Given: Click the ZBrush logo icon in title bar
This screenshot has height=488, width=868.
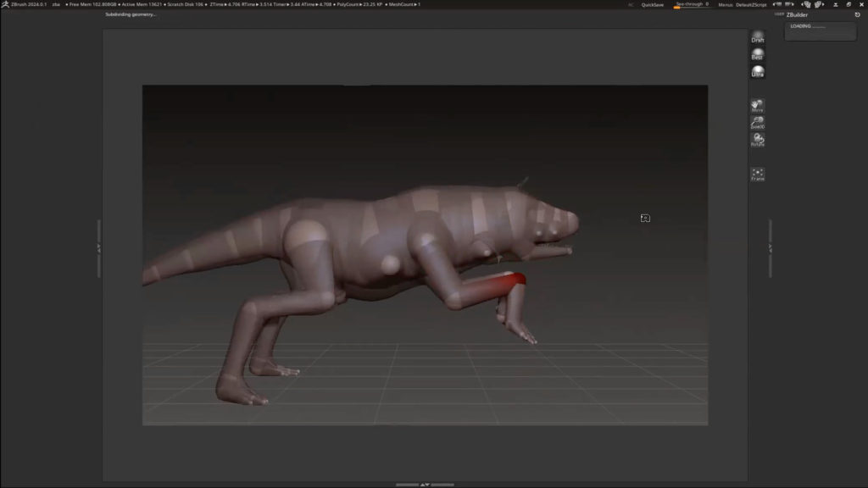Looking at the screenshot, I should [6, 4].
